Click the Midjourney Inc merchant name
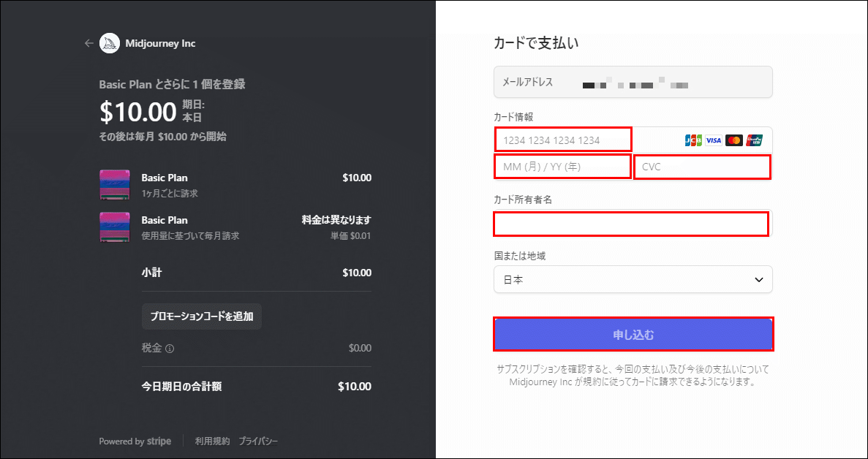This screenshot has width=868, height=459. [x=161, y=43]
